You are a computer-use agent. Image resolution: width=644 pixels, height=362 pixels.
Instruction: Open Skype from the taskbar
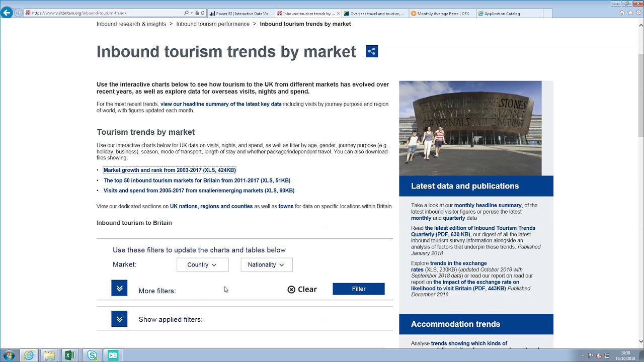(92, 355)
